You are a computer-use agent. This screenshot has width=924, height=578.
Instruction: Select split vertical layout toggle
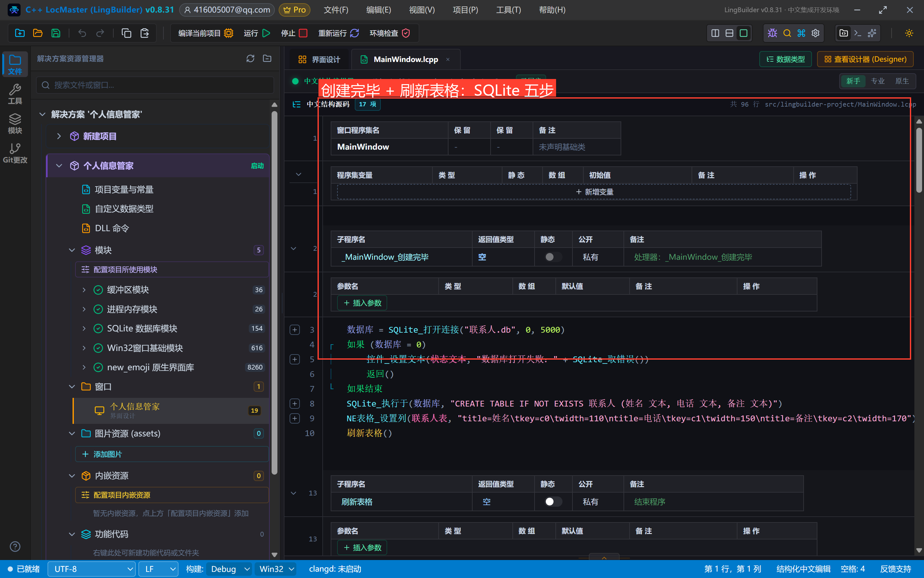[715, 33]
